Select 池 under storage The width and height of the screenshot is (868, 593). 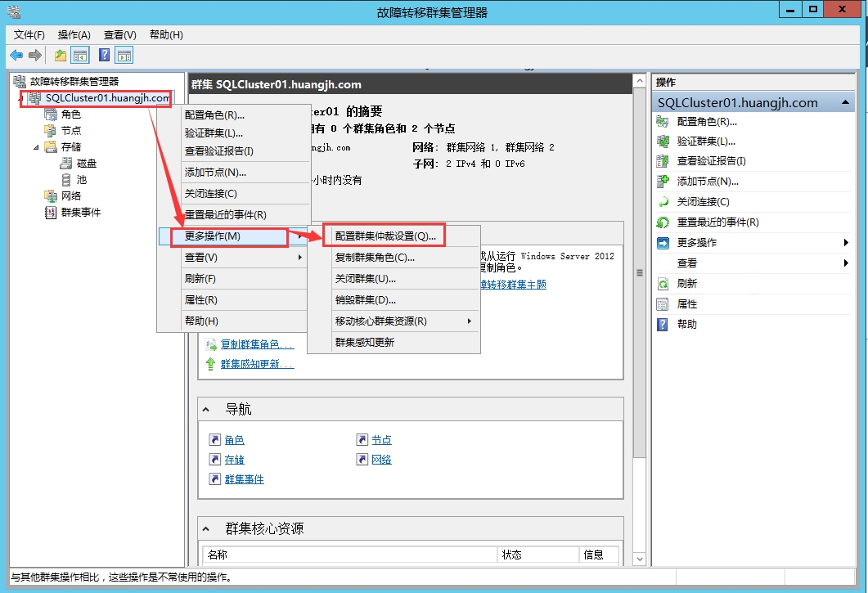(x=81, y=179)
